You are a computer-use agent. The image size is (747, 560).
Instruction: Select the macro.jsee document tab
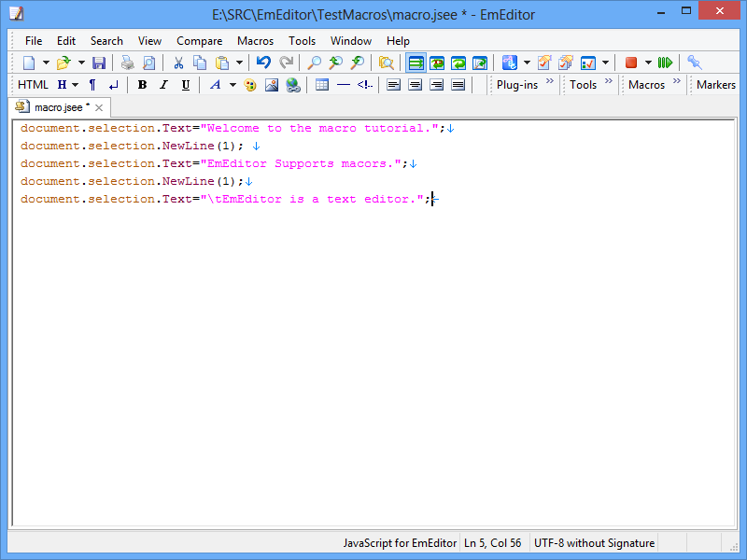[x=59, y=107]
